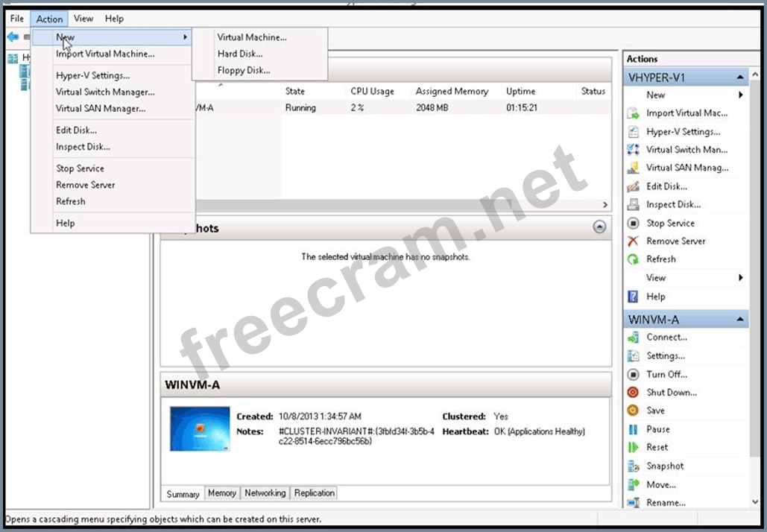Click the blue Back arrow toolbar icon
The width and height of the screenshot is (767, 532).
click(x=13, y=37)
